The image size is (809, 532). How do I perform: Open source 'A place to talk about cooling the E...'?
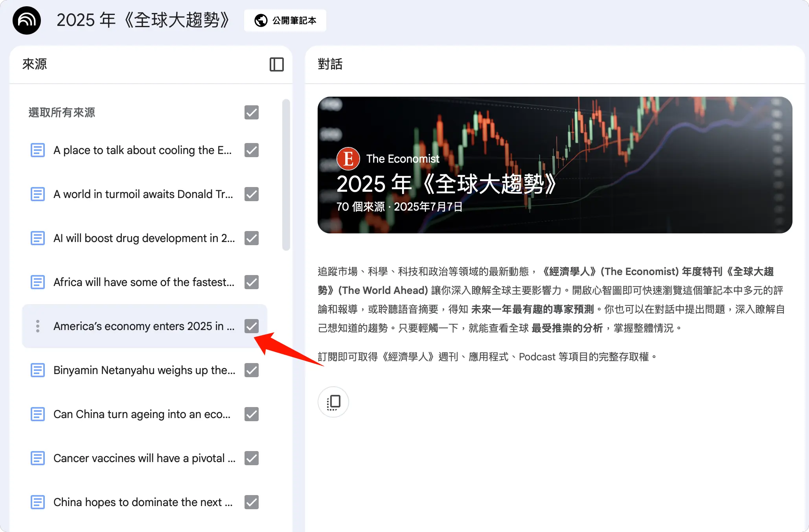[142, 150]
